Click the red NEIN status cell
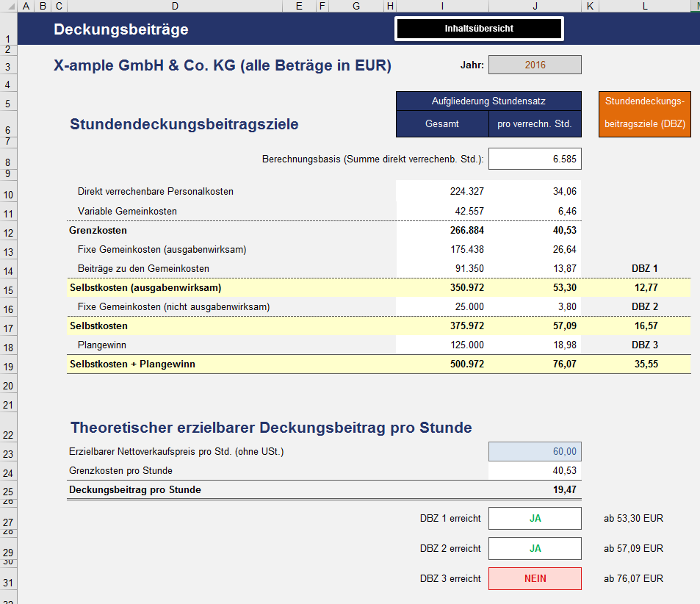The image size is (700, 604). (535, 578)
